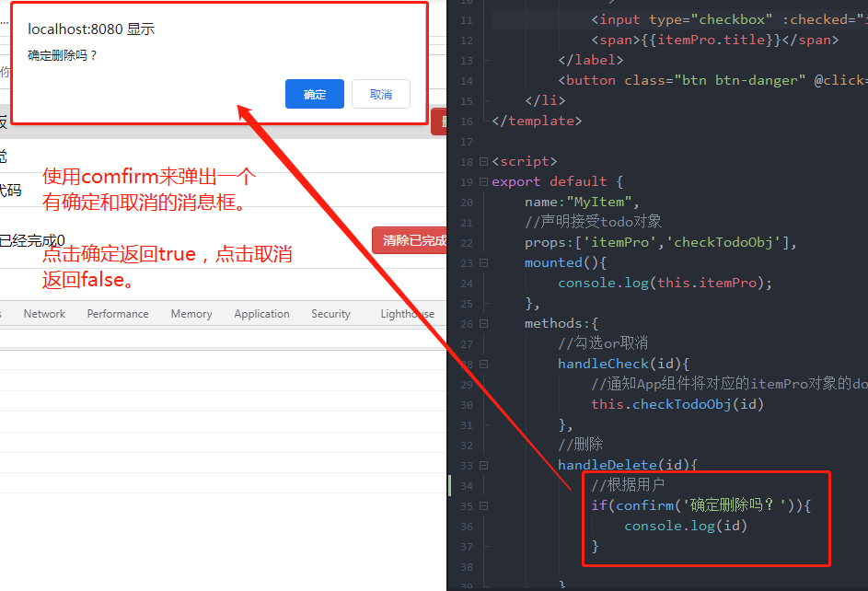This screenshot has width=868, height=591.
Task: Collapse the mounted() fold marker at line 23
Action: click(483, 263)
